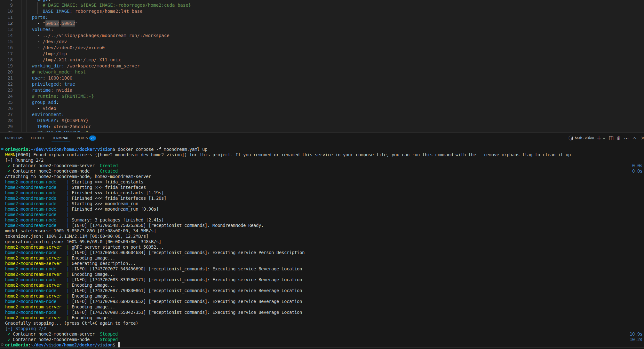Image resolution: width=644 pixels, height=349 pixels.
Task: Click docker compose command status dot
Action: 2,149
